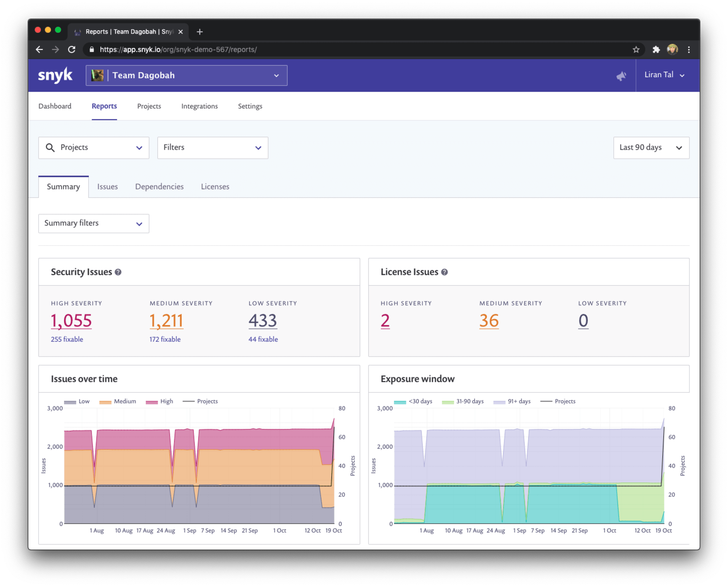Click the <30 days color swatch
Screen dimensions: 728x587
click(x=400, y=402)
